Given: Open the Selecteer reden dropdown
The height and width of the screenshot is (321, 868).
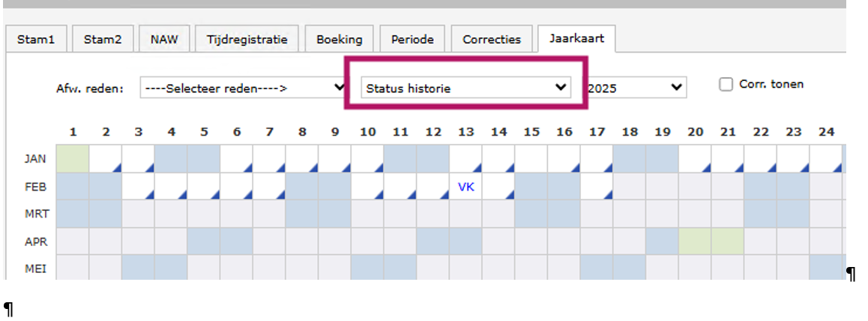Looking at the screenshot, I should pos(243,88).
